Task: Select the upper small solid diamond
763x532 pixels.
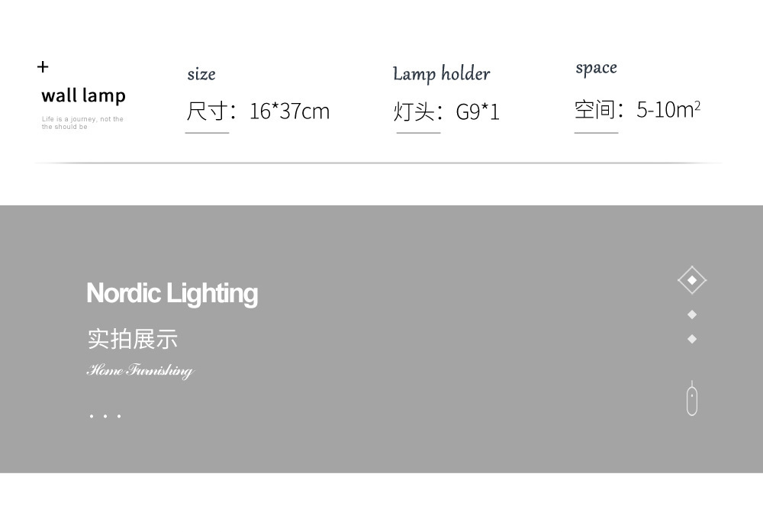Action: 692,314
